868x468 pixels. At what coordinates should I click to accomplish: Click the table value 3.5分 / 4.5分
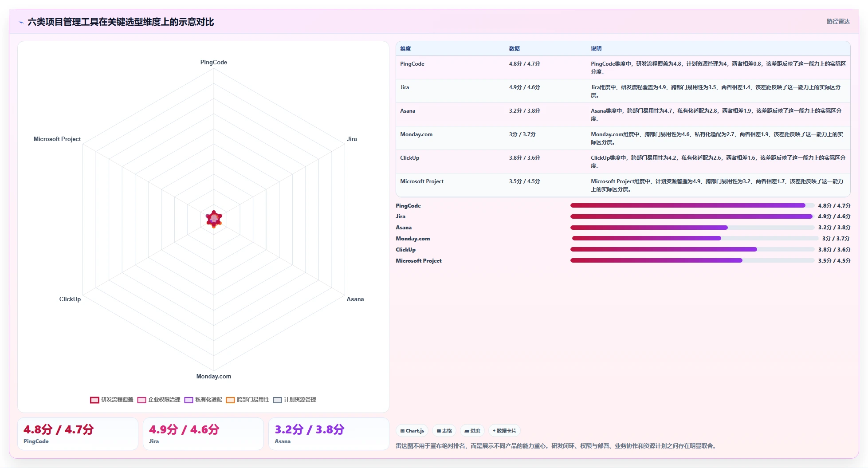point(524,181)
